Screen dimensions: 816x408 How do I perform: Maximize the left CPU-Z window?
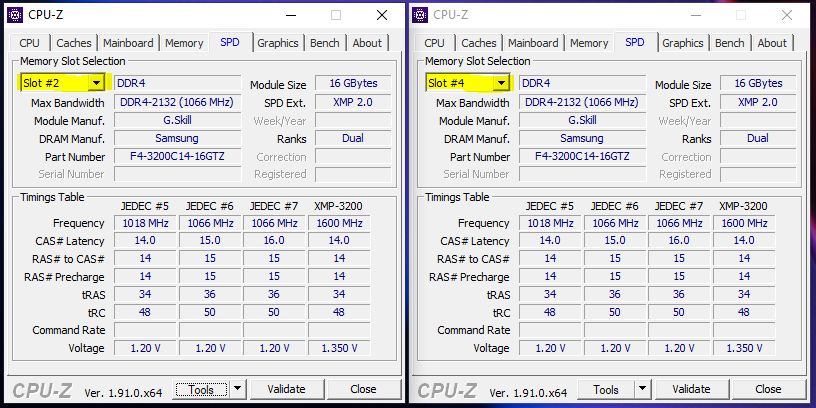tap(336, 15)
